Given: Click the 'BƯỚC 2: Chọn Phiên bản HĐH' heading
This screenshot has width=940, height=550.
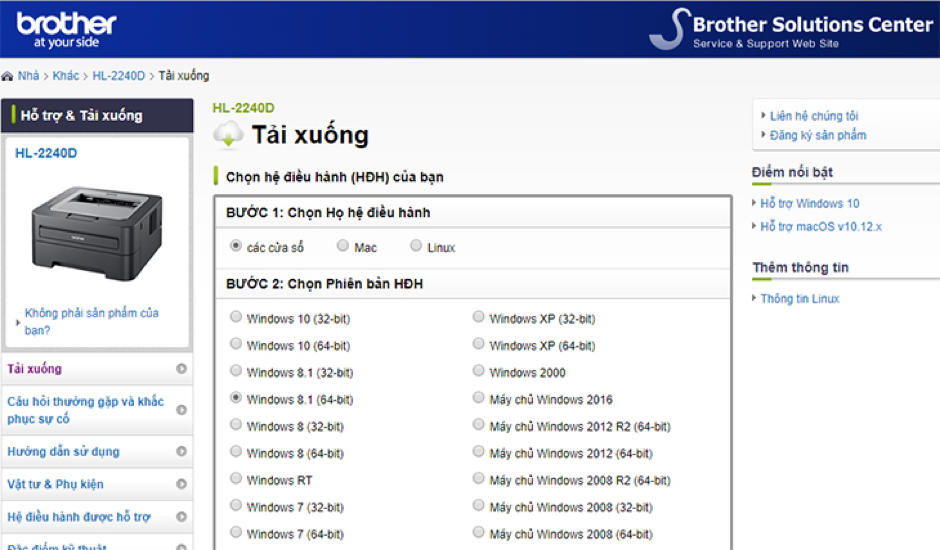Looking at the screenshot, I should point(324,284).
